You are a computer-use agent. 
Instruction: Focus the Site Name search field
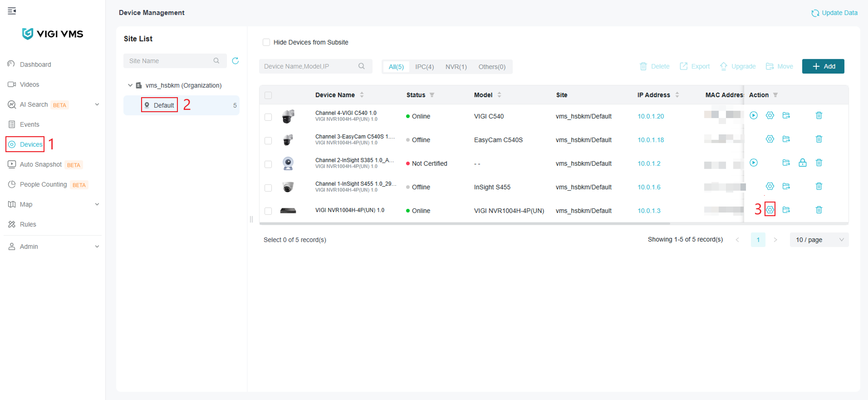pos(175,61)
